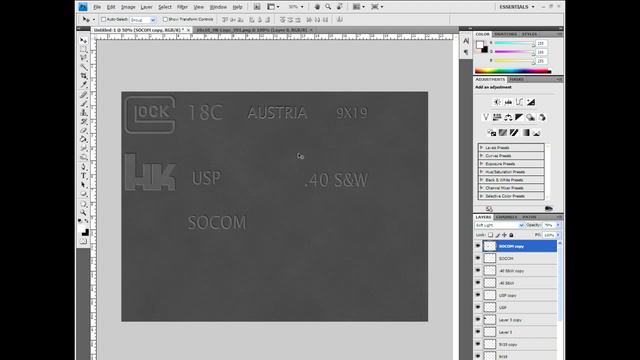Add a Gradient Map adjustment
The height and width of the screenshot is (360, 640).
[x=525, y=133]
